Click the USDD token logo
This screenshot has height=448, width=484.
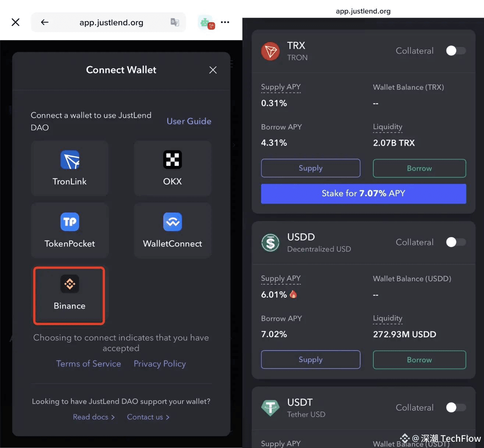[x=270, y=243]
